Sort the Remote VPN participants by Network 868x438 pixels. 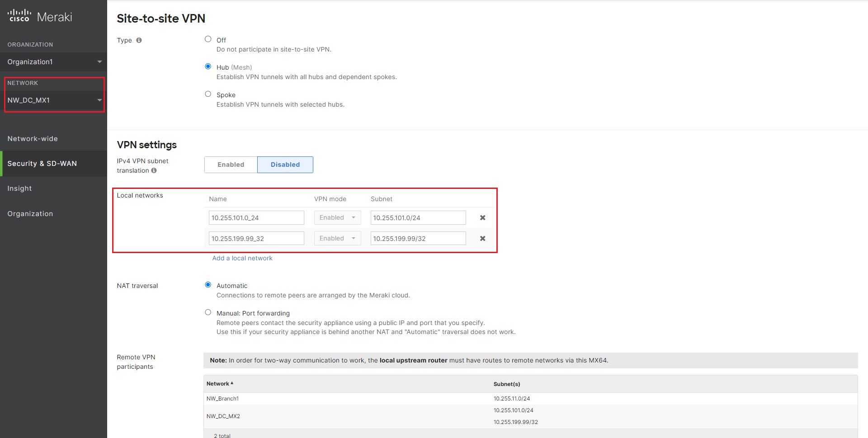(218, 383)
